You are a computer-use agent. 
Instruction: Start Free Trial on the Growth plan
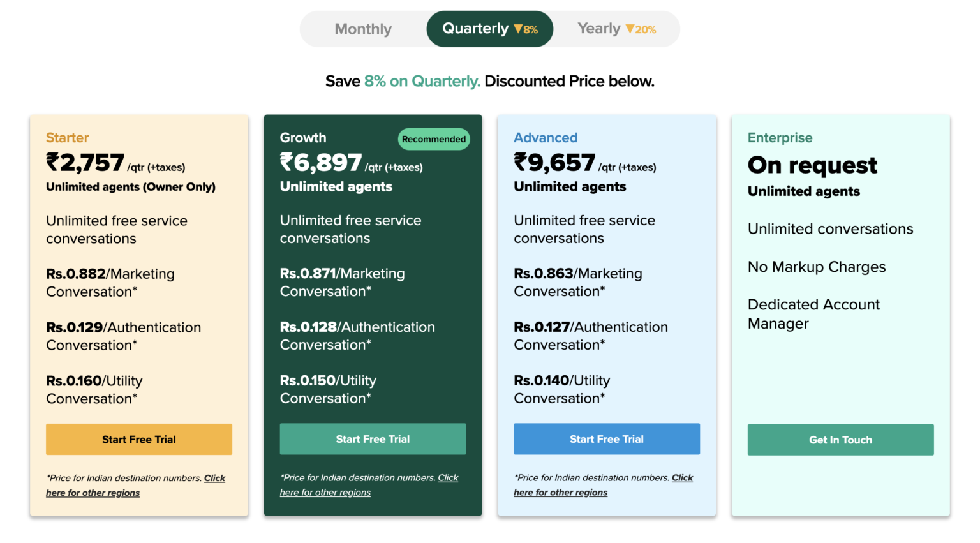coord(373,439)
